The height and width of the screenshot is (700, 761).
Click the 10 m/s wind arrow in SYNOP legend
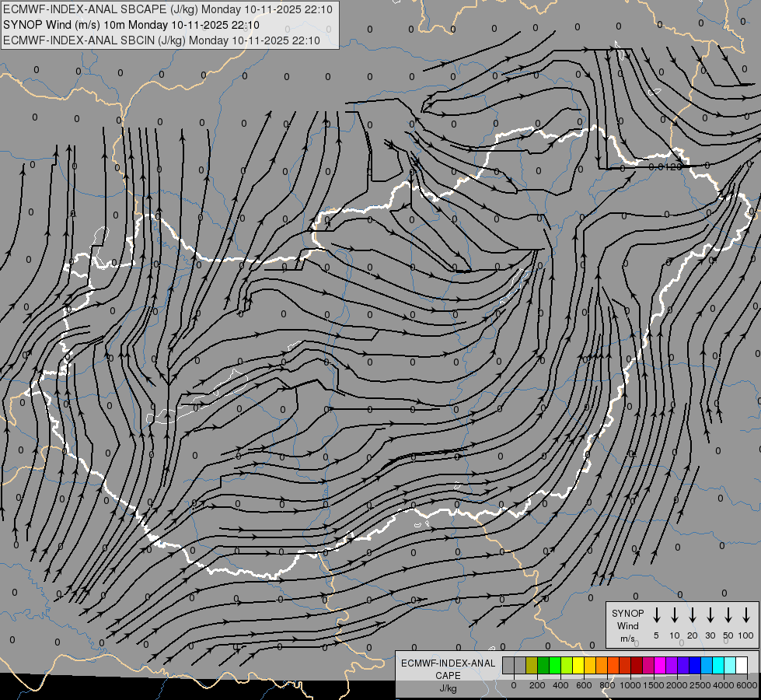click(674, 615)
